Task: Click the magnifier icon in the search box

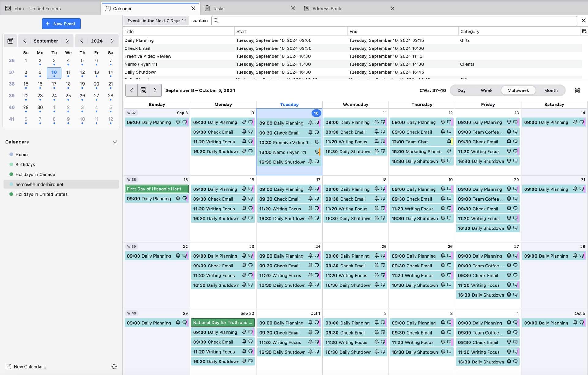Action: 216,21
